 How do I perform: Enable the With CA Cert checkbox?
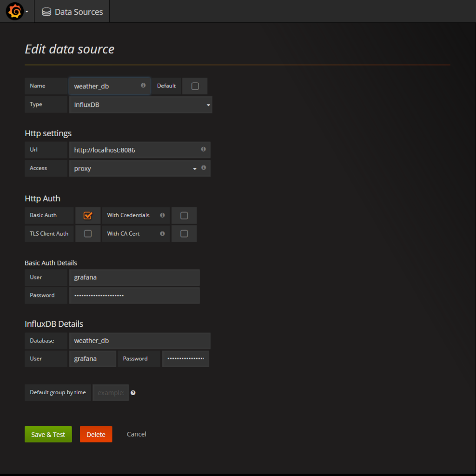pos(184,234)
